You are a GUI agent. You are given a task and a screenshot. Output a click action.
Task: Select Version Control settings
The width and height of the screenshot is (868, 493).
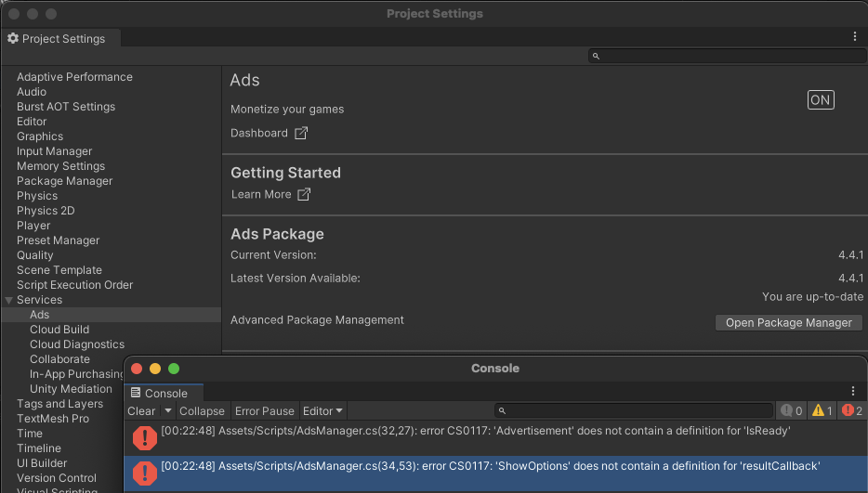(57, 478)
